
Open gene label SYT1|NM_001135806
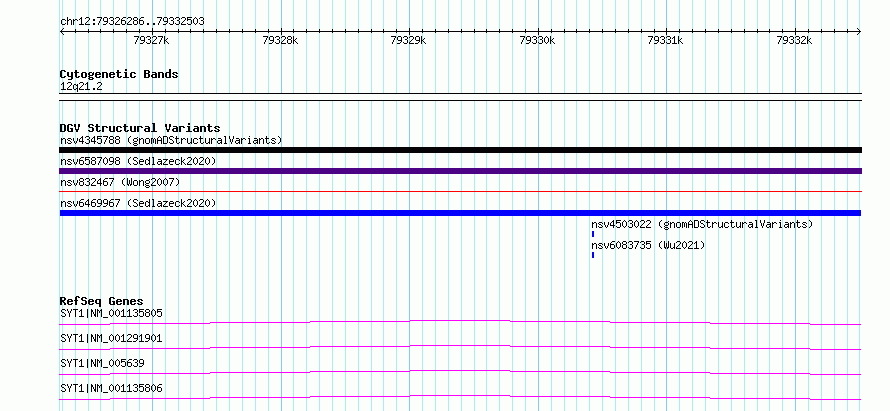[x=111, y=388]
